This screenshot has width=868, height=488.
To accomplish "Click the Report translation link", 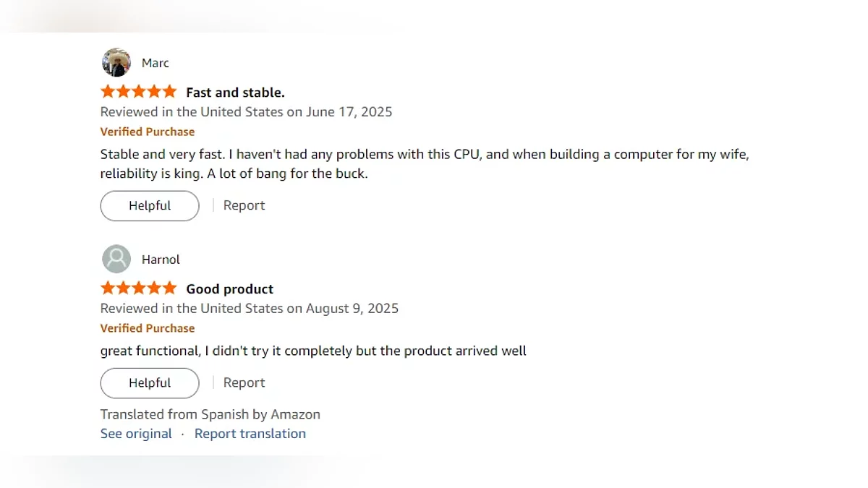I will tap(250, 434).
